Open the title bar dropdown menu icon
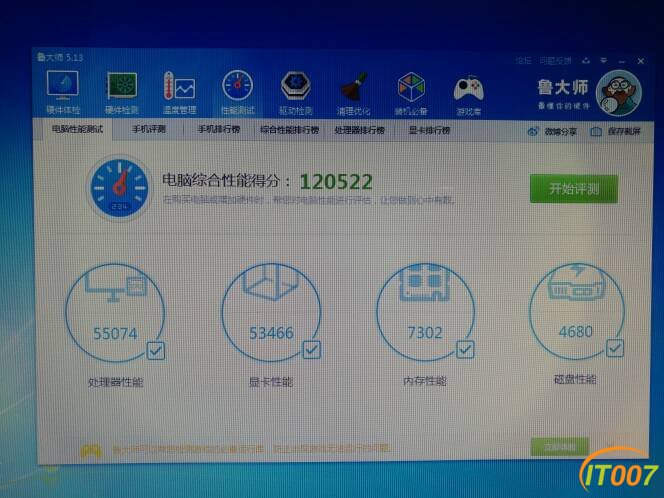 coord(603,61)
